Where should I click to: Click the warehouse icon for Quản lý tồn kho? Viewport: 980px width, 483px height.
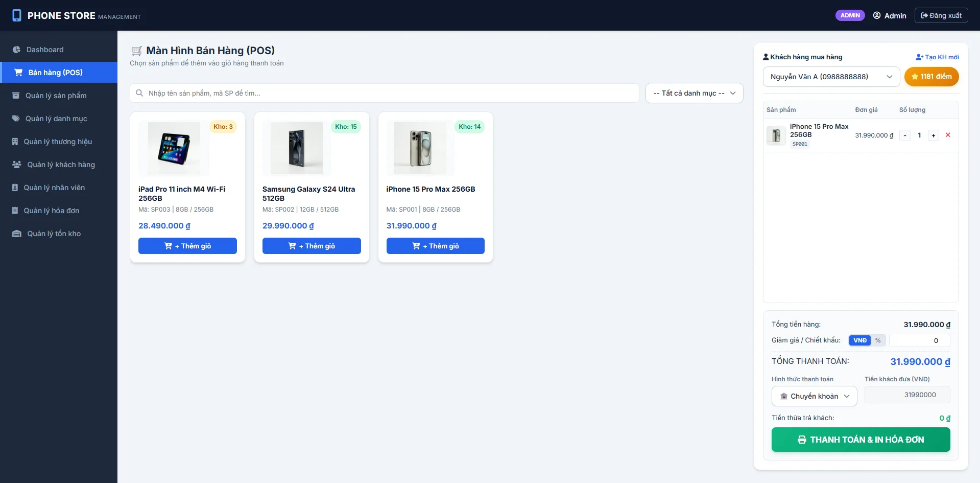(17, 234)
